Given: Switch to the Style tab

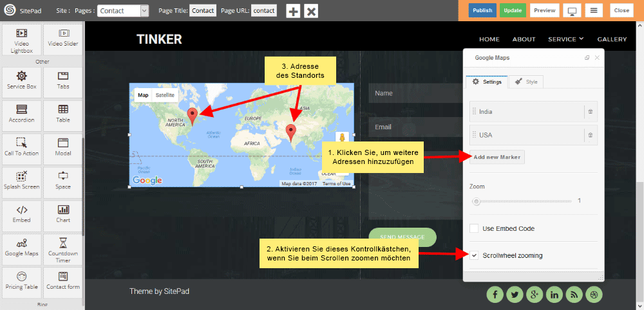Looking at the screenshot, I should point(526,82).
